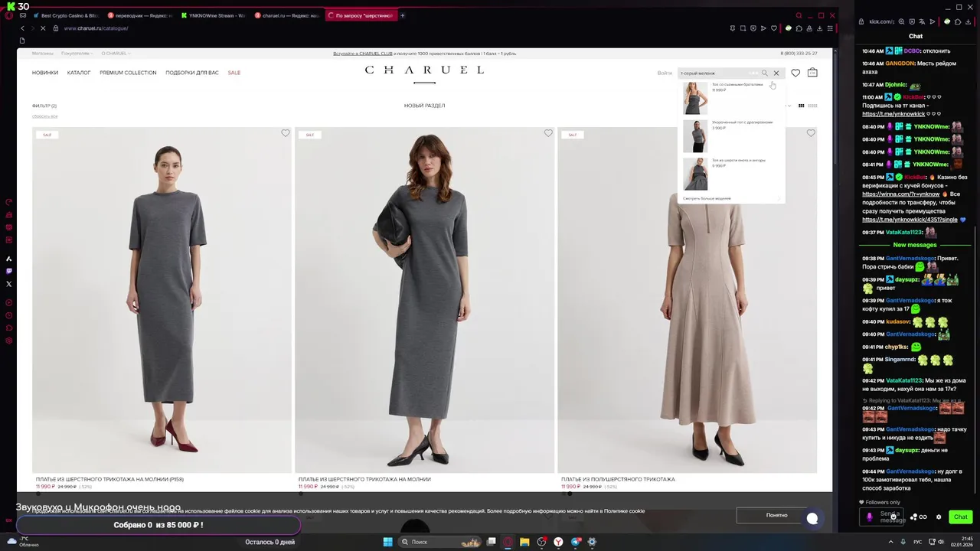980x551 pixels.
Task: Open third search suggestion wool top thumbnail
Action: point(695,174)
